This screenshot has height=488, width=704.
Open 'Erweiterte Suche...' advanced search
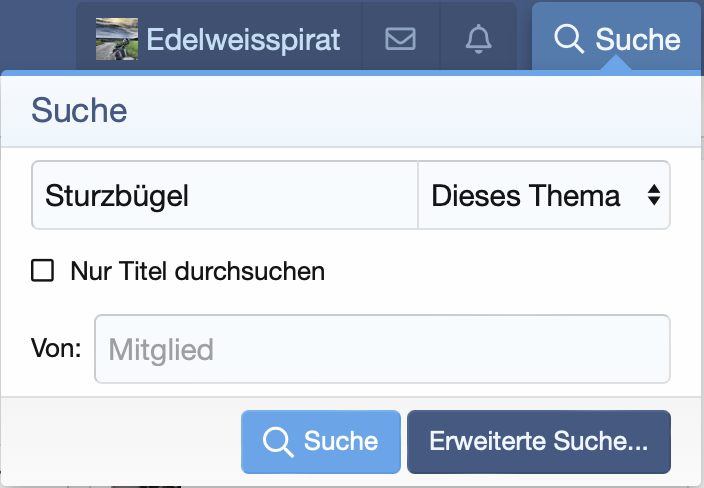(x=539, y=441)
